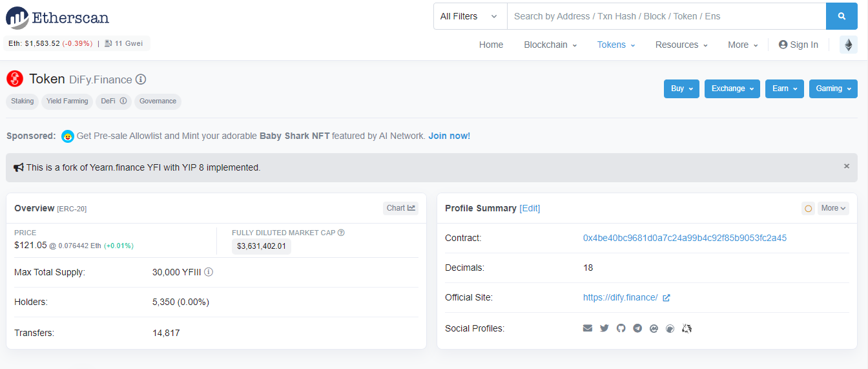Open the CoinGecko social profile icon
Image resolution: width=868 pixels, height=369 pixels.
point(670,328)
